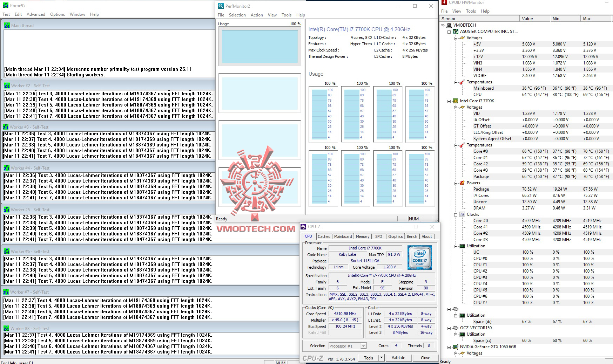Click the Tools button in CPU-Z
Image resolution: width=613 pixels, height=364 pixels.
[x=369, y=358]
